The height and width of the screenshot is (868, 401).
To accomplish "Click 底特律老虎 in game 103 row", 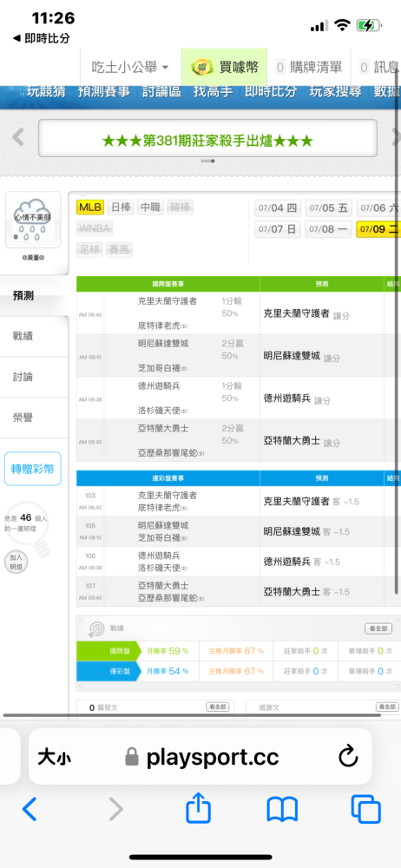I will [x=163, y=508].
